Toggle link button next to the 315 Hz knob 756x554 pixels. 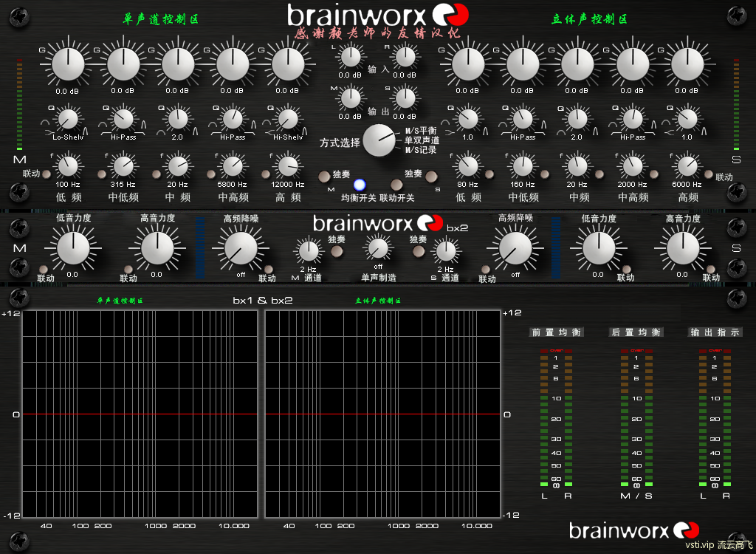coord(102,174)
